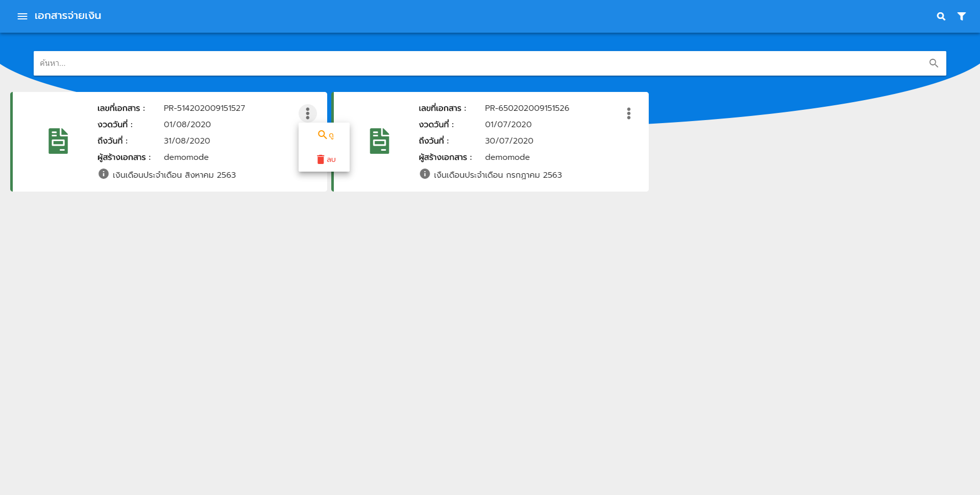980x495 pixels.
Task: Open the three-dot menu for PR-650202009151526
Action: (x=629, y=113)
